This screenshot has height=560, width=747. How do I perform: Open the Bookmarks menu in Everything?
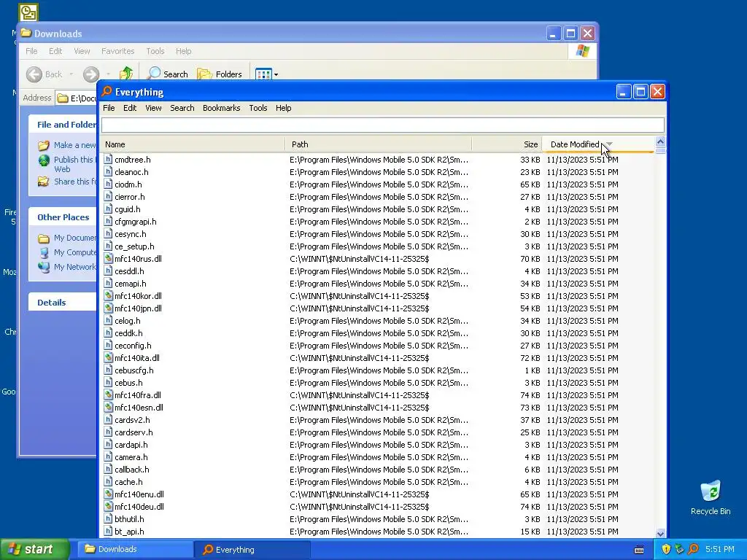coord(221,108)
